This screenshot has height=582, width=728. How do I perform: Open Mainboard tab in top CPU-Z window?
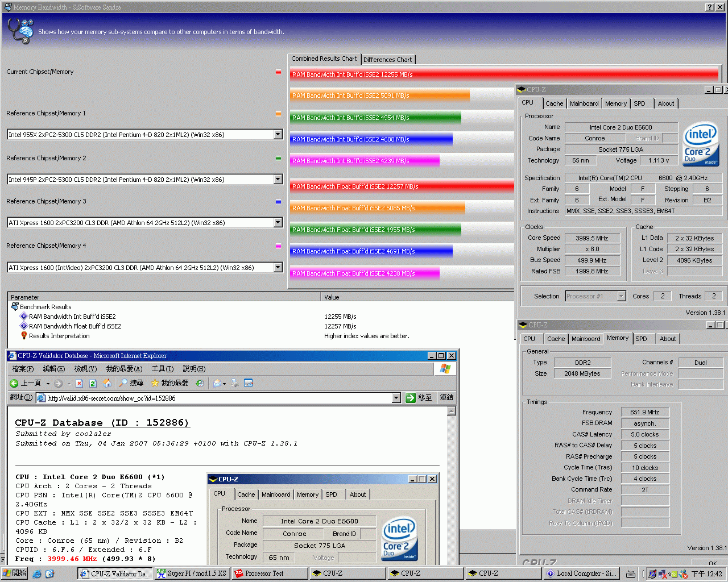click(584, 103)
